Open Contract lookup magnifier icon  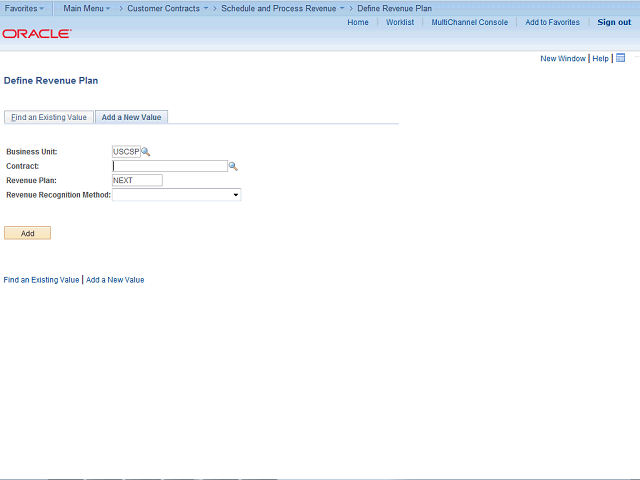pos(233,166)
